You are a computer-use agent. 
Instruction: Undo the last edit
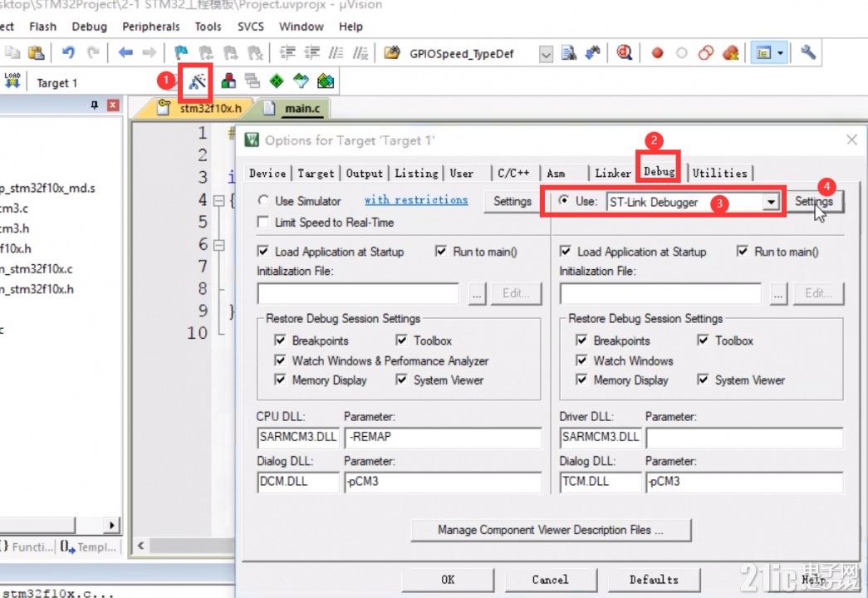(68, 53)
